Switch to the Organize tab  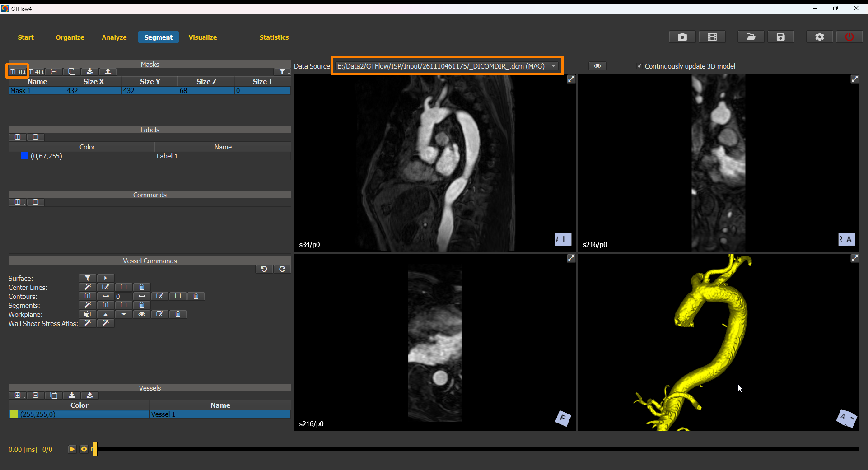point(70,37)
